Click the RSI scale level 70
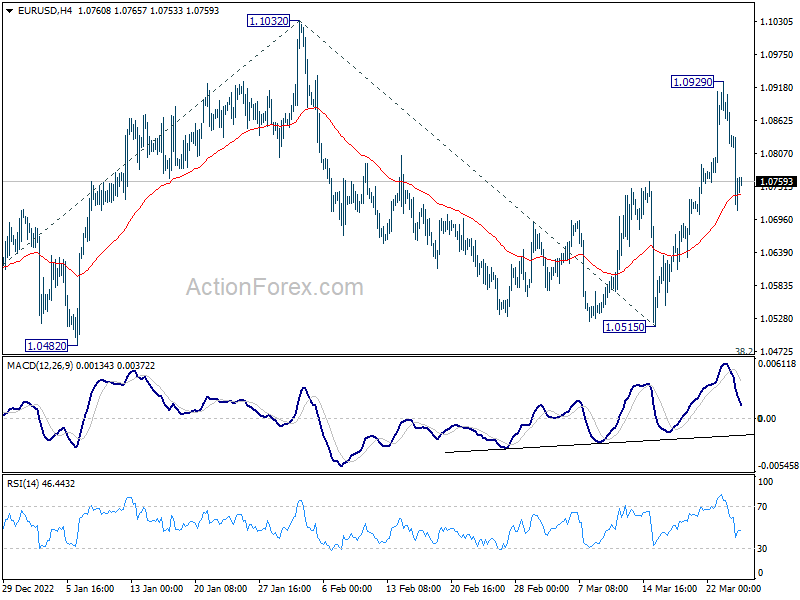The image size is (800, 600). [762, 507]
